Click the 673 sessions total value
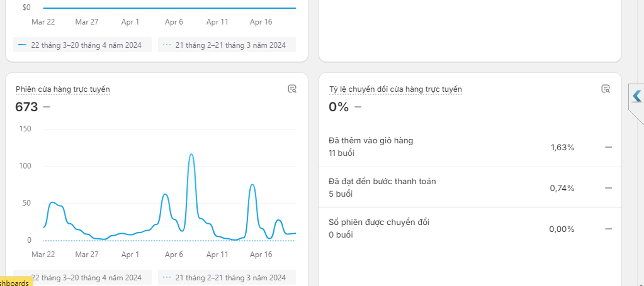 pos(26,107)
